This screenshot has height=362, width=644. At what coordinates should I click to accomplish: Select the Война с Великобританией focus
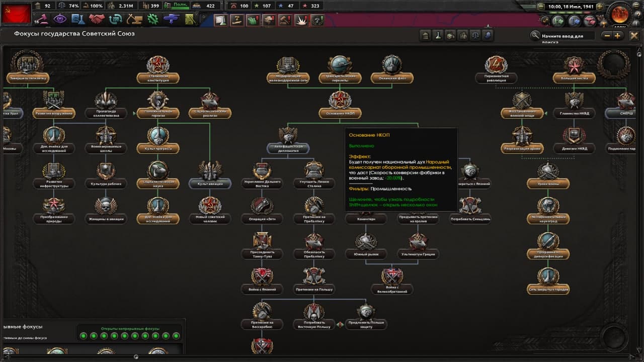pos(392,281)
